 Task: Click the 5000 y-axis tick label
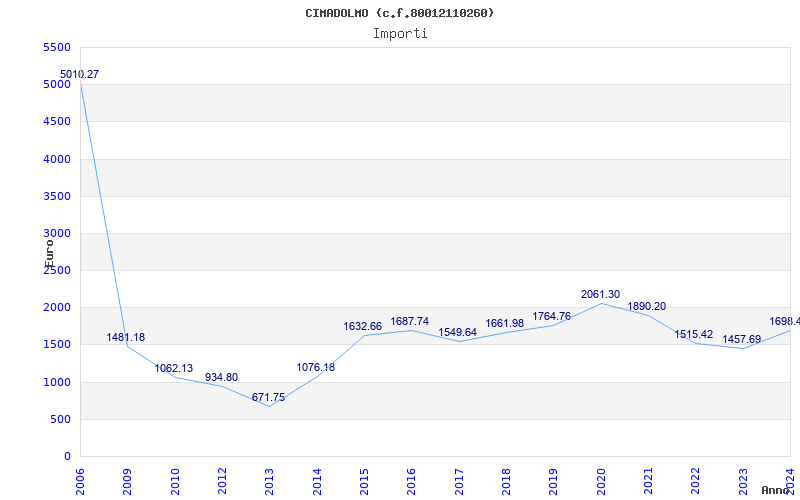pos(57,85)
